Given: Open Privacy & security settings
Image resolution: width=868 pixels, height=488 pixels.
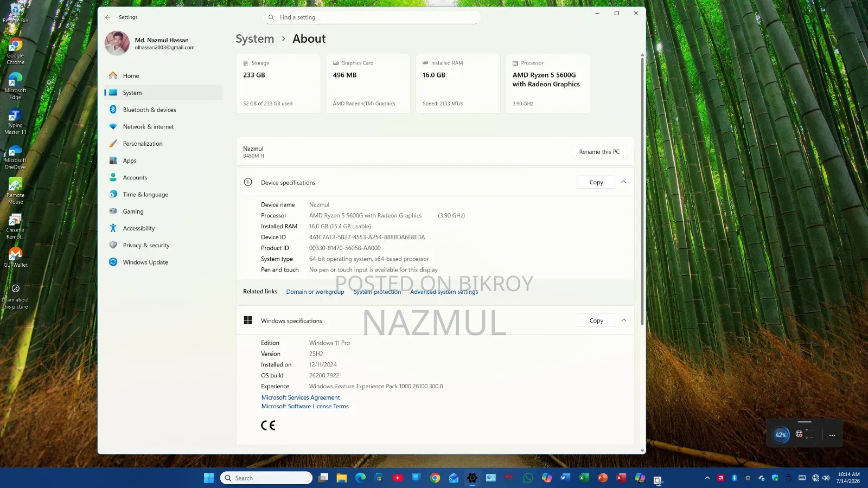Looking at the screenshot, I should tap(163, 245).
